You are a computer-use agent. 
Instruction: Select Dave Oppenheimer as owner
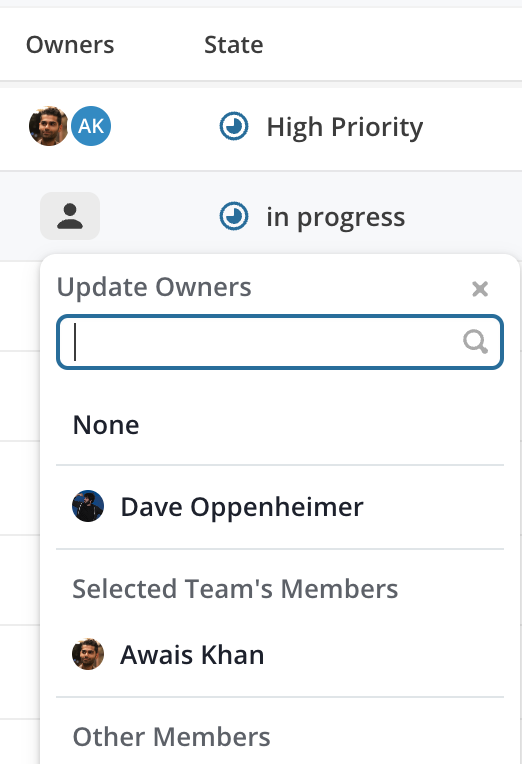[x=280, y=507]
